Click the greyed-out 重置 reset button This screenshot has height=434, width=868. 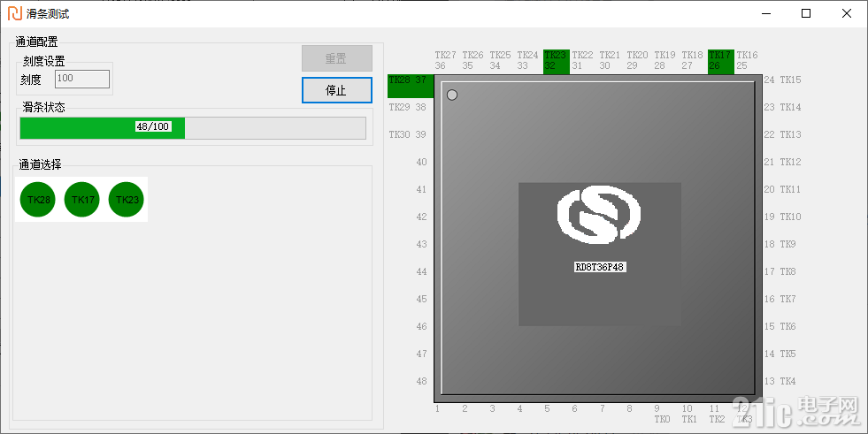click(336, 58)
